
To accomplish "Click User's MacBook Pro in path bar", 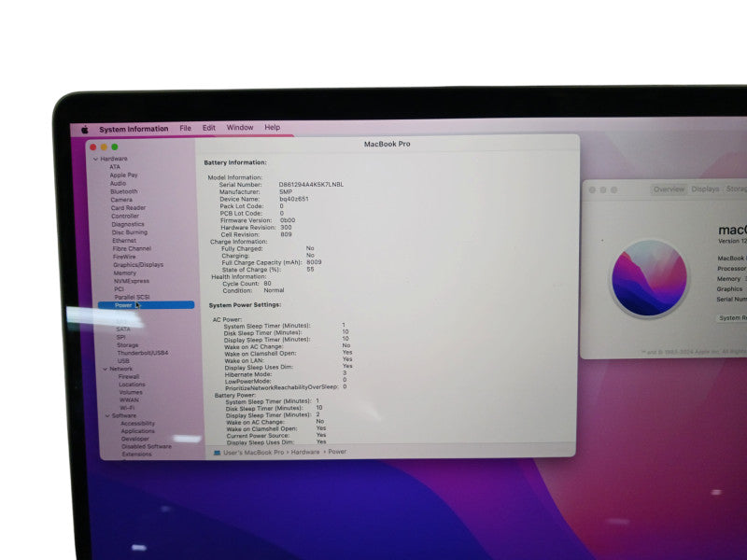I will click(253, 453).
